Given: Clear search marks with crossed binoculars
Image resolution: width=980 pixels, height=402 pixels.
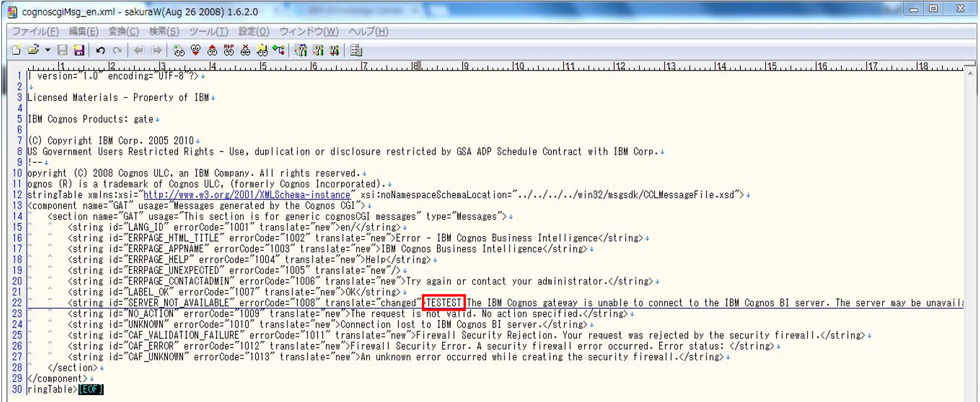Looking at the screenshot, I should click(x=246, y=50).
